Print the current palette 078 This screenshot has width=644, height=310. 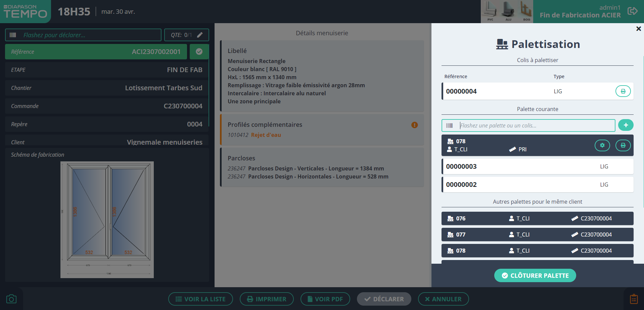(623, 146)
